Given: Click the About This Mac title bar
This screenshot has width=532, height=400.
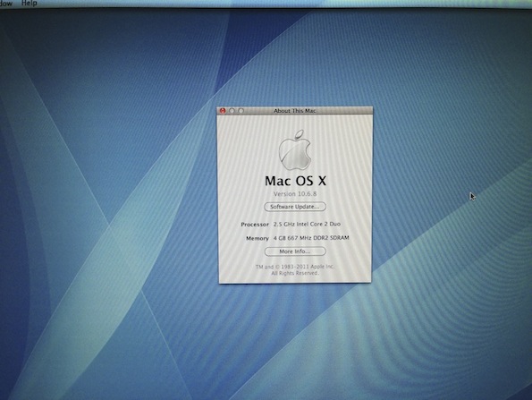Looking at the screenshot, I should coord(294,111).
